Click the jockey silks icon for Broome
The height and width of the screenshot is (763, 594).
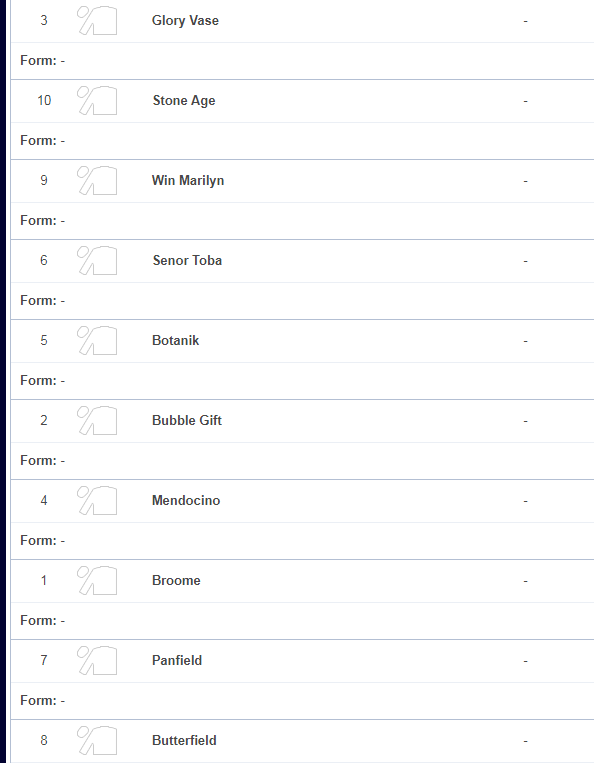97,580
